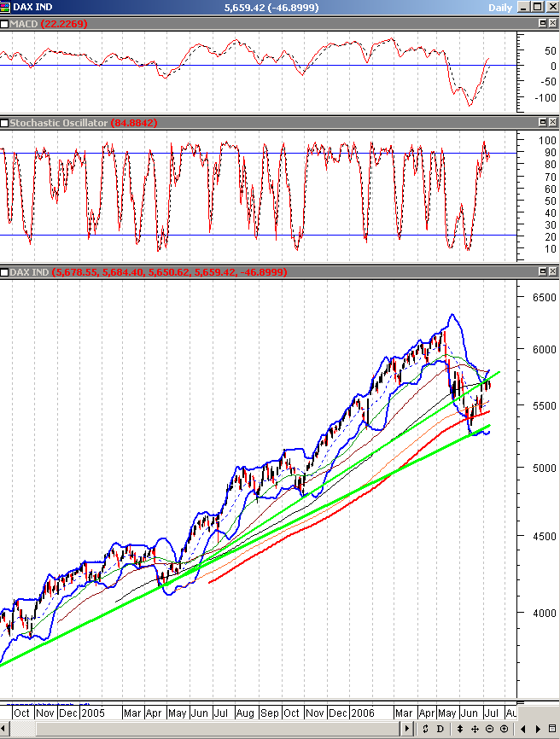
Task: Click the horizontal chart scrollbar track
Action: (205, 729)
